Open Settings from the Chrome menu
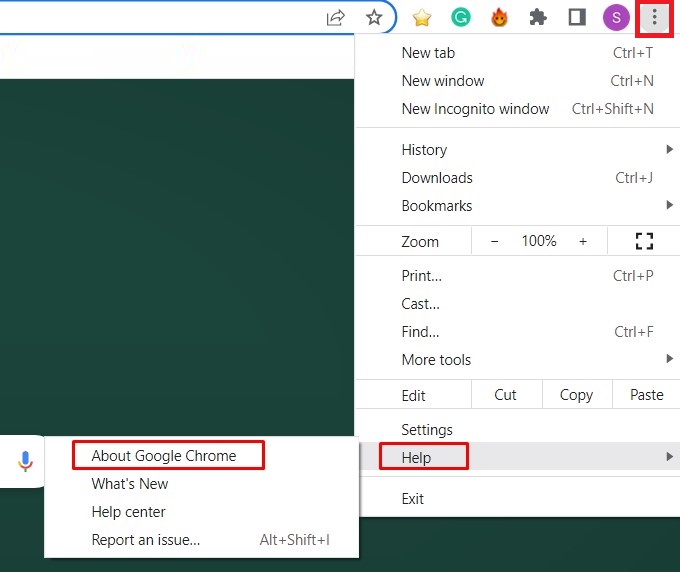The height and width of the screenshot is (572, 680). click(518, 429)
